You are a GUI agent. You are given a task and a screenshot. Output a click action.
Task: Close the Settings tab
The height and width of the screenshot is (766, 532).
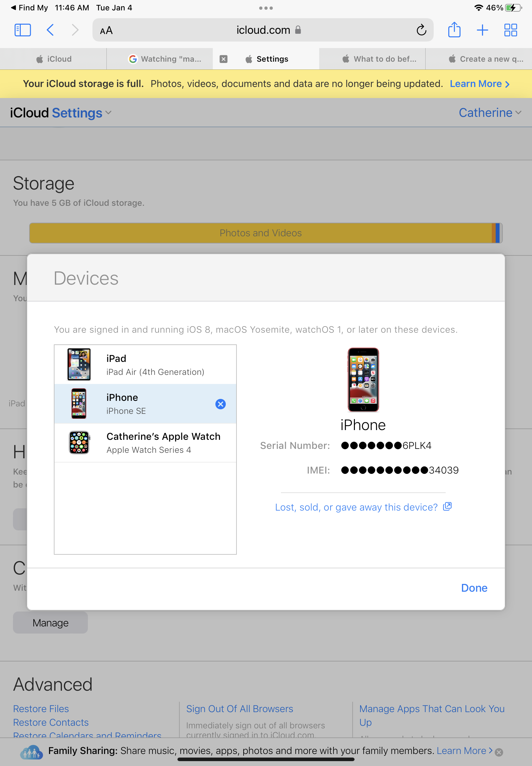pos(223,59)
